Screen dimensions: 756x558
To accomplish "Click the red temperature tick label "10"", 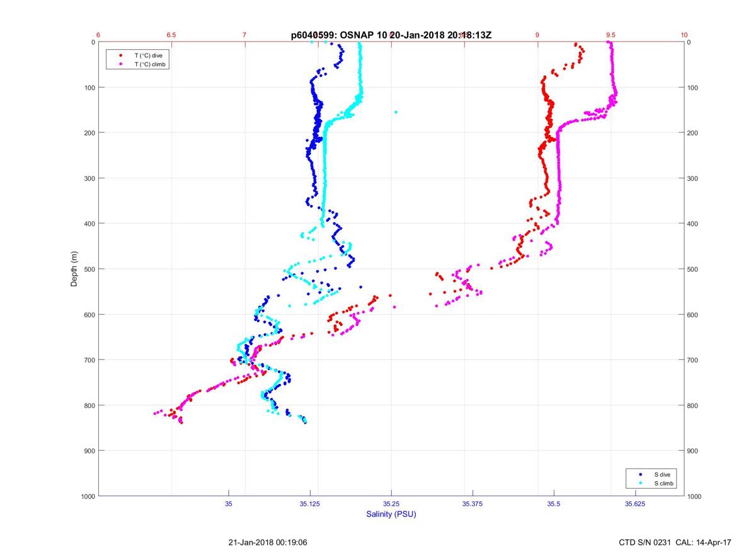I will click(x=684, y=35).
